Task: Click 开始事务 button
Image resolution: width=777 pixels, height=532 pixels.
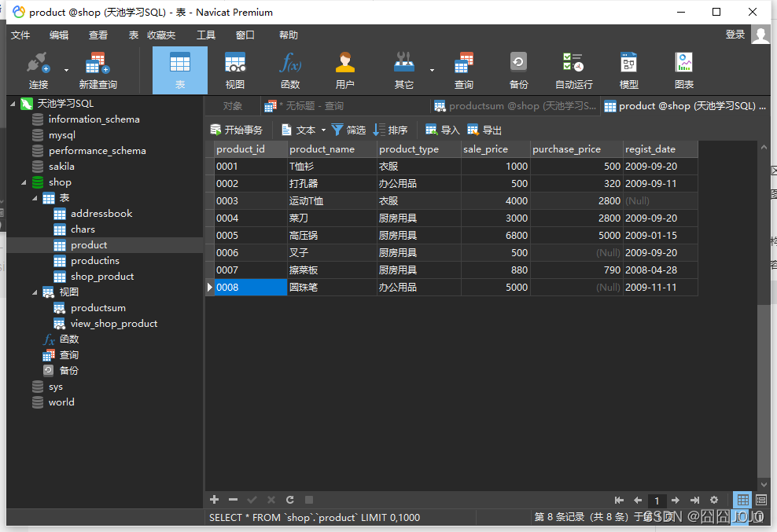Action: (x=237, y=130)
